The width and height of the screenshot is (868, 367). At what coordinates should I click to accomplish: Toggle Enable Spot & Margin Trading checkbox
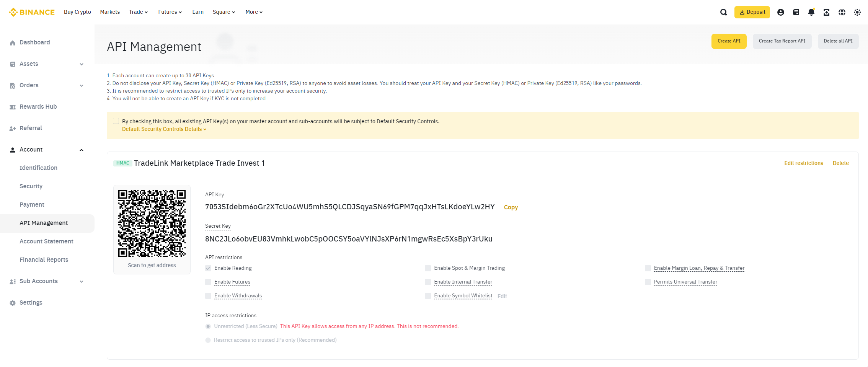[x=428, y=268]
